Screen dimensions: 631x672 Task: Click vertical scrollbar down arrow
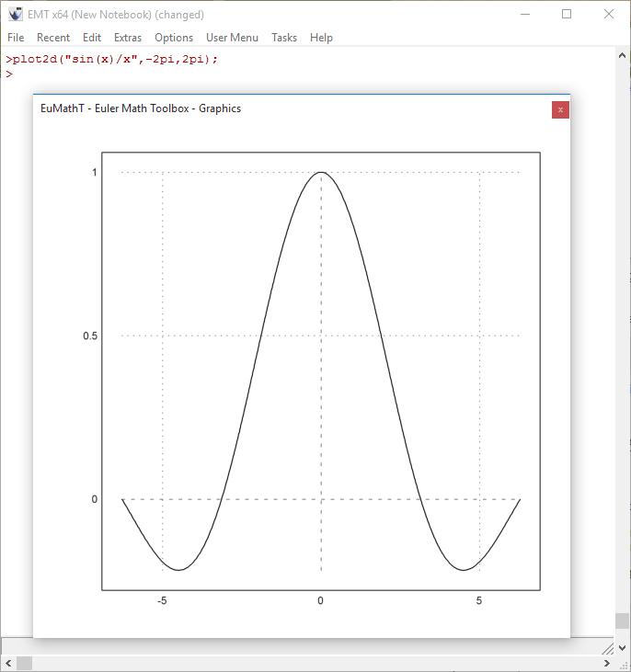622,648
